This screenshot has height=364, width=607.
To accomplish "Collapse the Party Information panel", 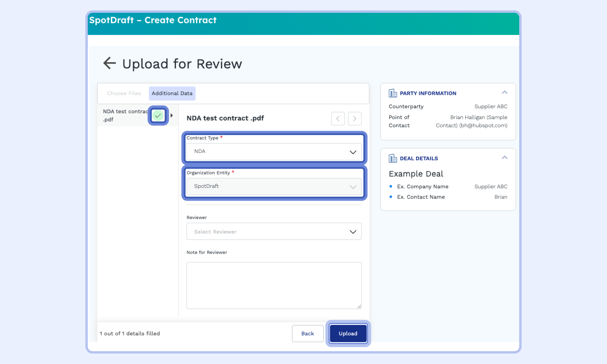I will (504, 93).
